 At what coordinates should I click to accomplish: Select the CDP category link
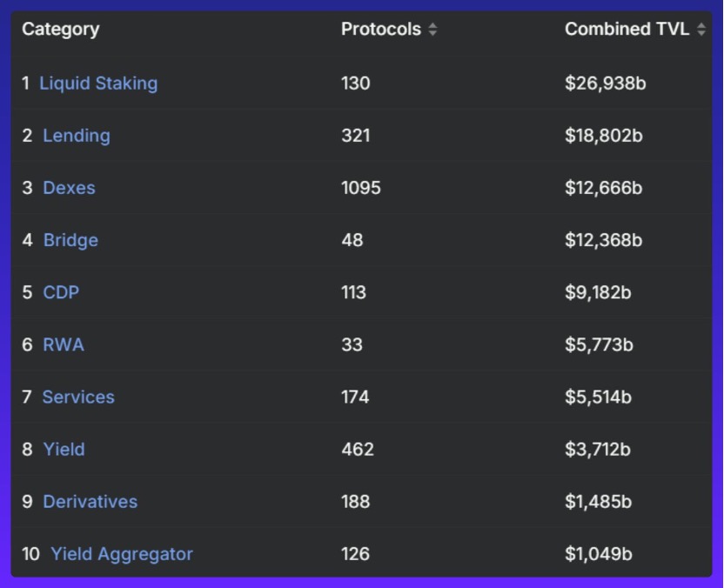click(x=61, y=292)
